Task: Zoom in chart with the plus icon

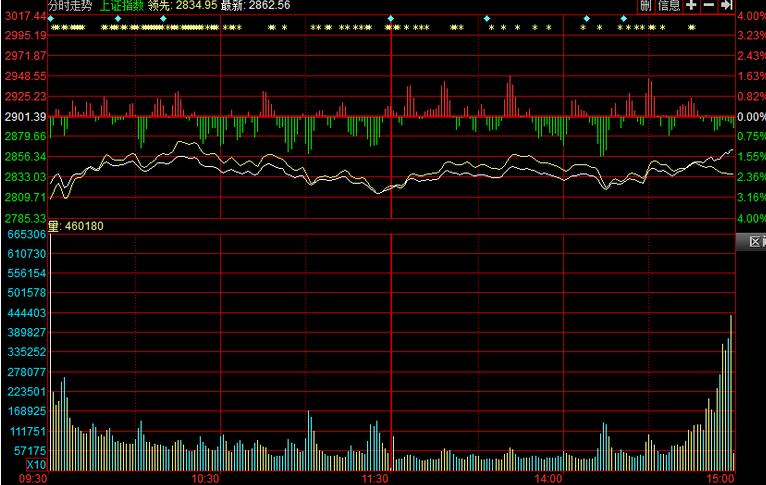Action: tap(691, 5)
